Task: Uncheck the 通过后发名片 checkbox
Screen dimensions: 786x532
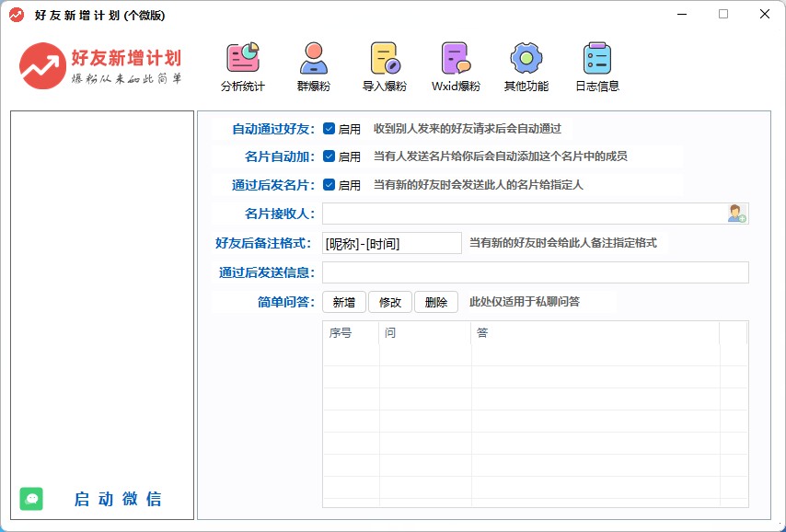Action: point(329,185)
